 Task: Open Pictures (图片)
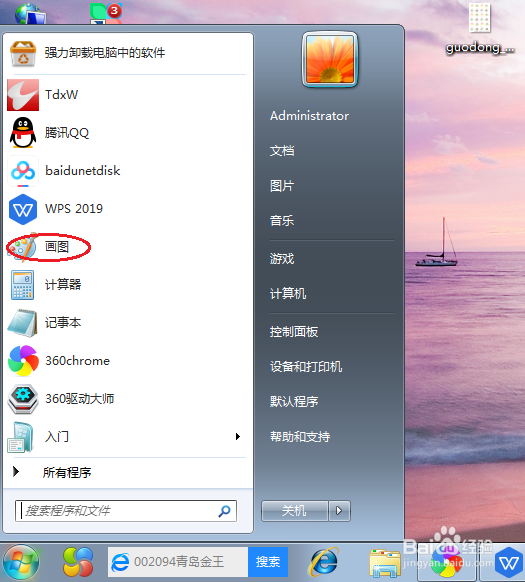tap(282, 186)
